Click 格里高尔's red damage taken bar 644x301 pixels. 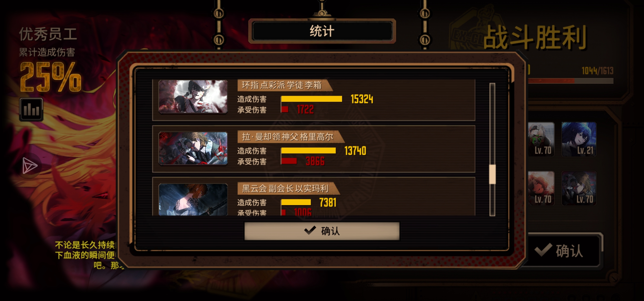click(x=289, y=161)
